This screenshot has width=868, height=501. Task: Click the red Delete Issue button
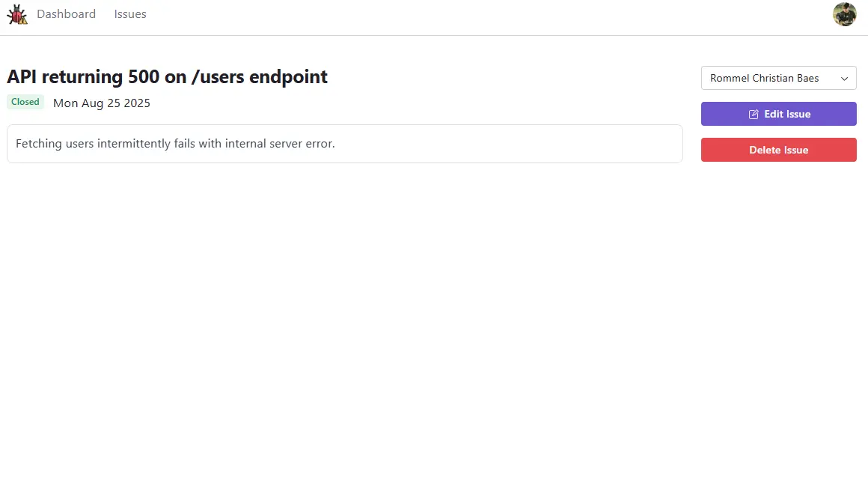point(778,150)
